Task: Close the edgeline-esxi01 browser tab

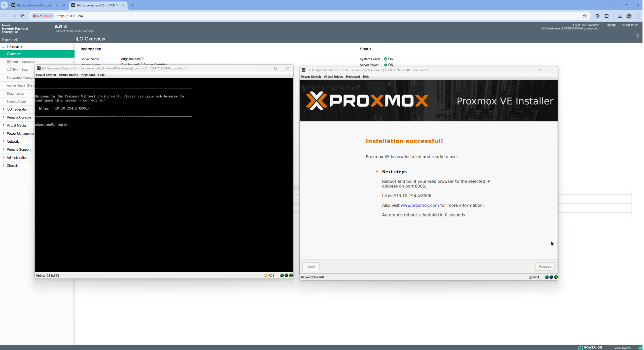Action: [63, 5]
